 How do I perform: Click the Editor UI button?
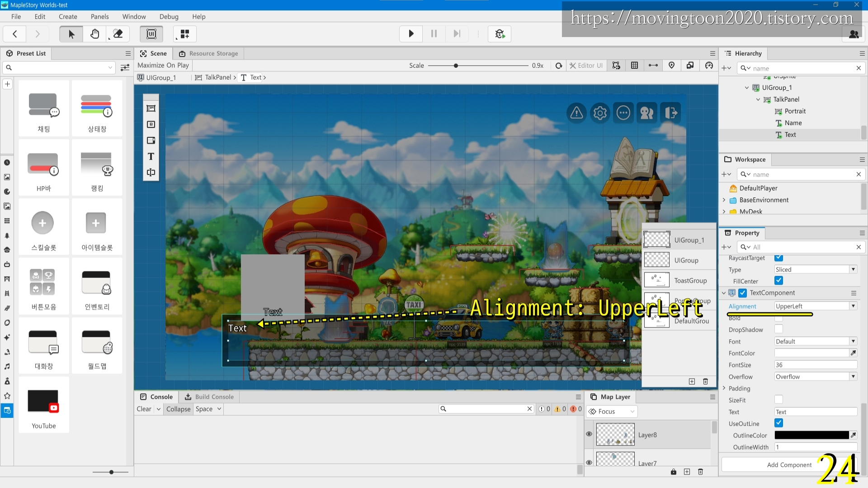[586, 66]
